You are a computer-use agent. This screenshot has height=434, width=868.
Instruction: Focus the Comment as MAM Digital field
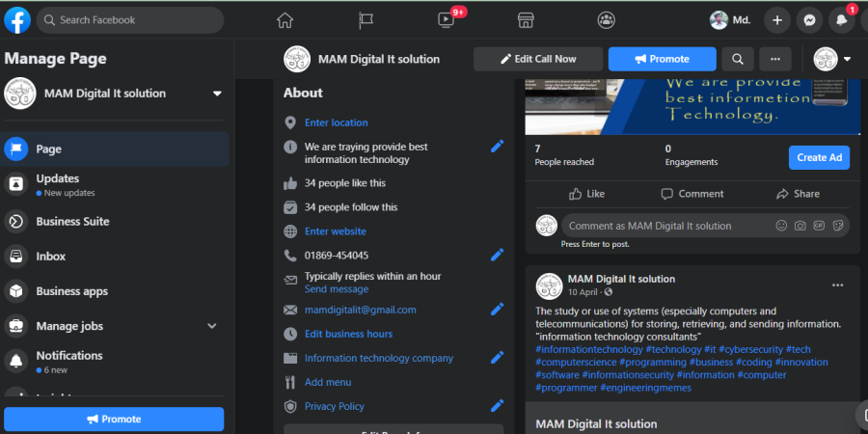click(x=705, y=226)
